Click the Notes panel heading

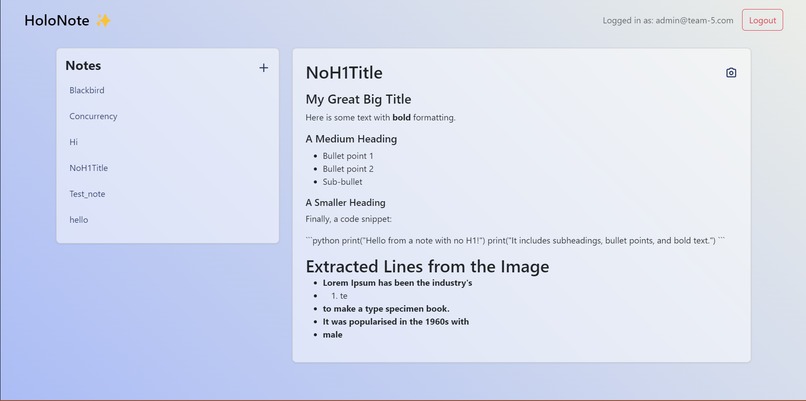pyautogui.click(x=83, y=66)
